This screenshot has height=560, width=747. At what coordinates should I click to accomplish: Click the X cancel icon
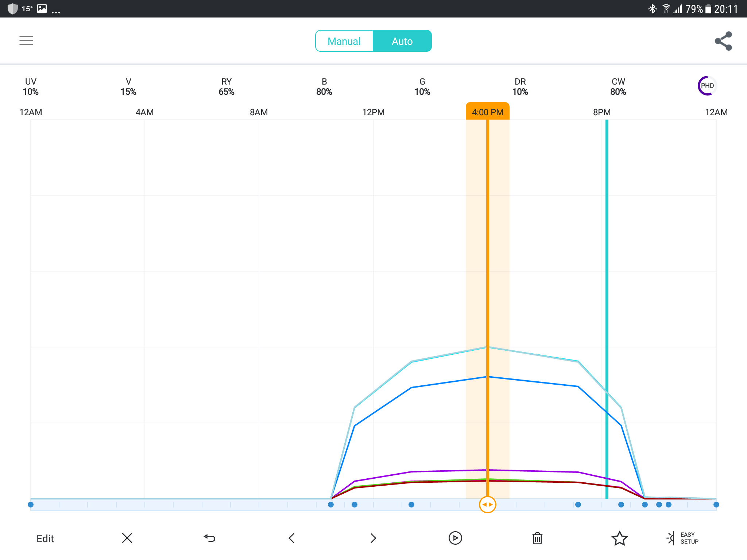coord(127,538)
